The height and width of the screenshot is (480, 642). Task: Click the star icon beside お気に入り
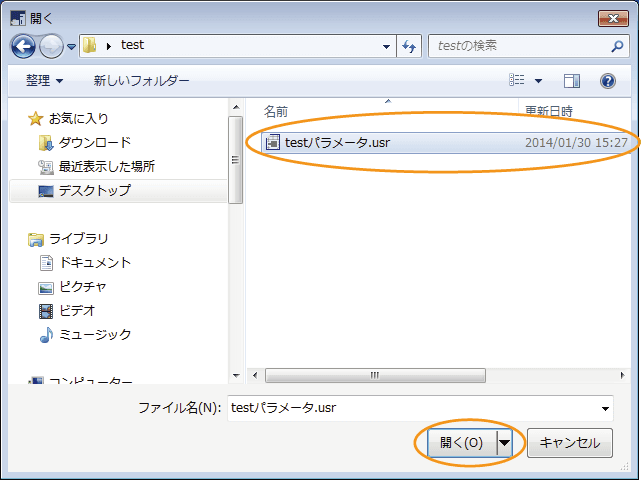(36, 119)
